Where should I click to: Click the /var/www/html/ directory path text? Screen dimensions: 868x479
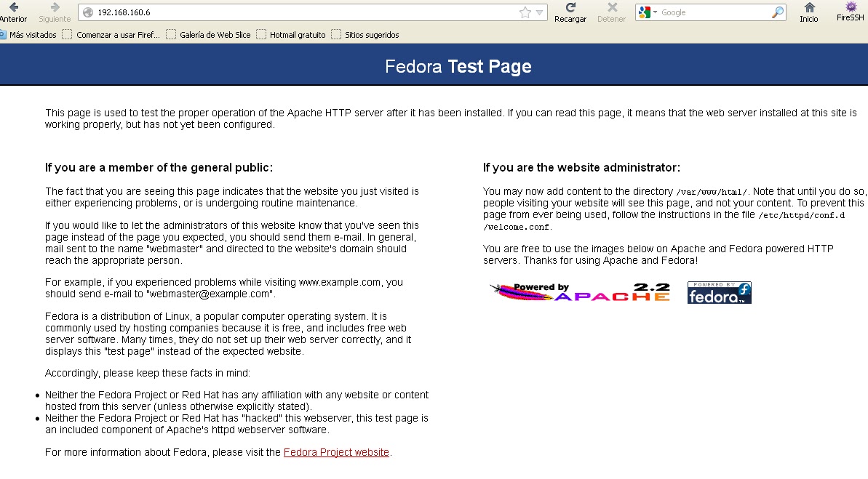tap(712, 192)
